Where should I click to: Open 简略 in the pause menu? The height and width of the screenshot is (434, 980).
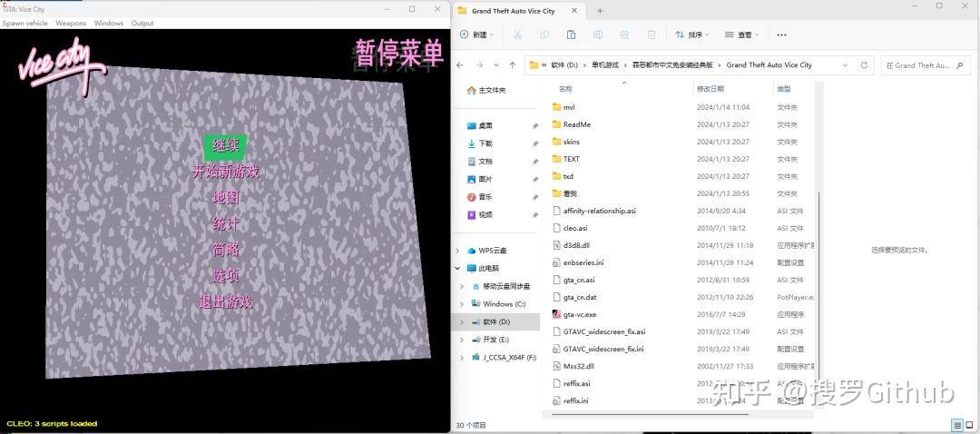pos(226,251)
